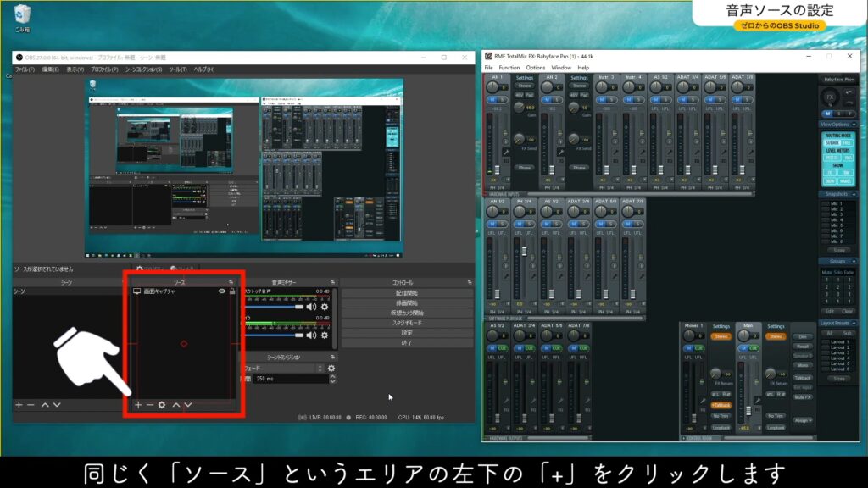This screenshot has height=488, width=868.
Task: Open Assign dropdown in TotalMix control room
Action: (x=803, y=420)
